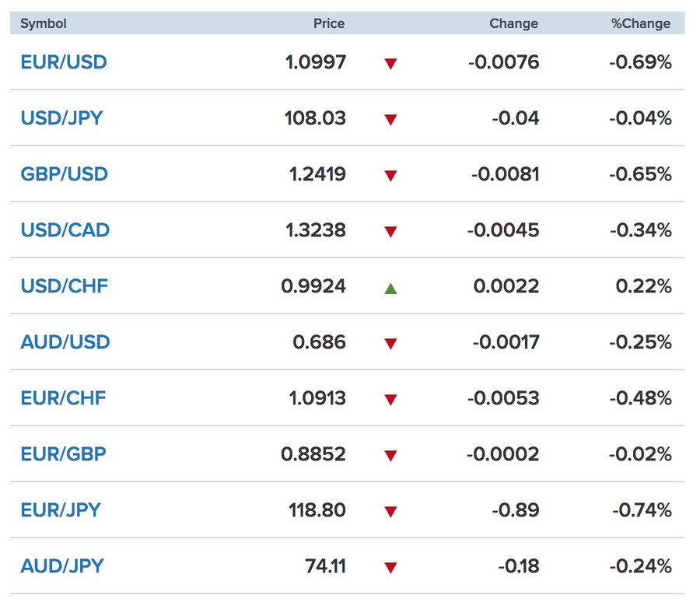Open the AUD/JPY symbol link
Image resolution: width=700 pixels, height=616 pixels.
coord(61,566)
